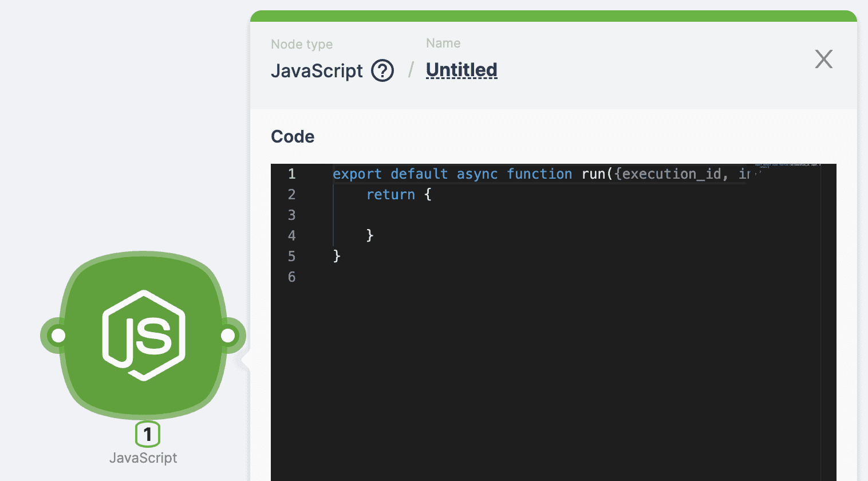
Task: Click the JavaScript label under the node
Action: click(143, 458)
